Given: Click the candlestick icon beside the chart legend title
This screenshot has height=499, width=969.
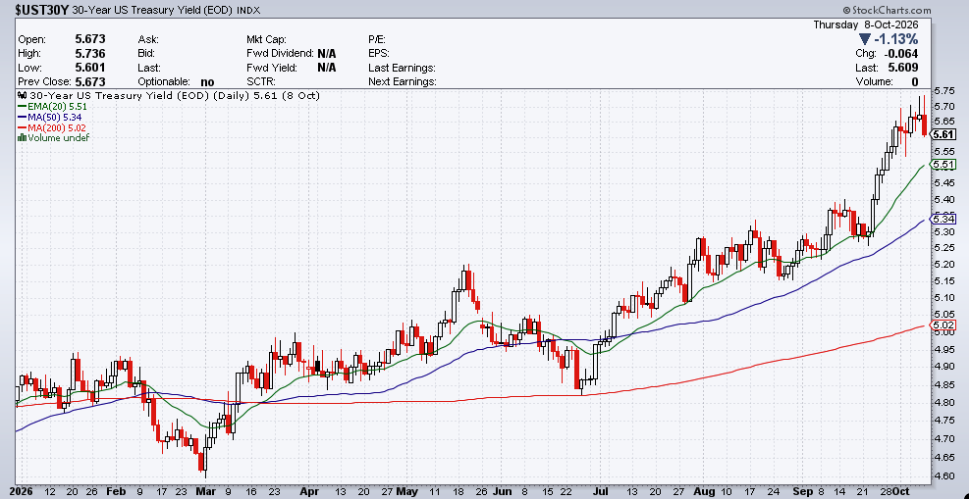Looking at the screenshot, I should pyautogui.click(x=21, y=96).
